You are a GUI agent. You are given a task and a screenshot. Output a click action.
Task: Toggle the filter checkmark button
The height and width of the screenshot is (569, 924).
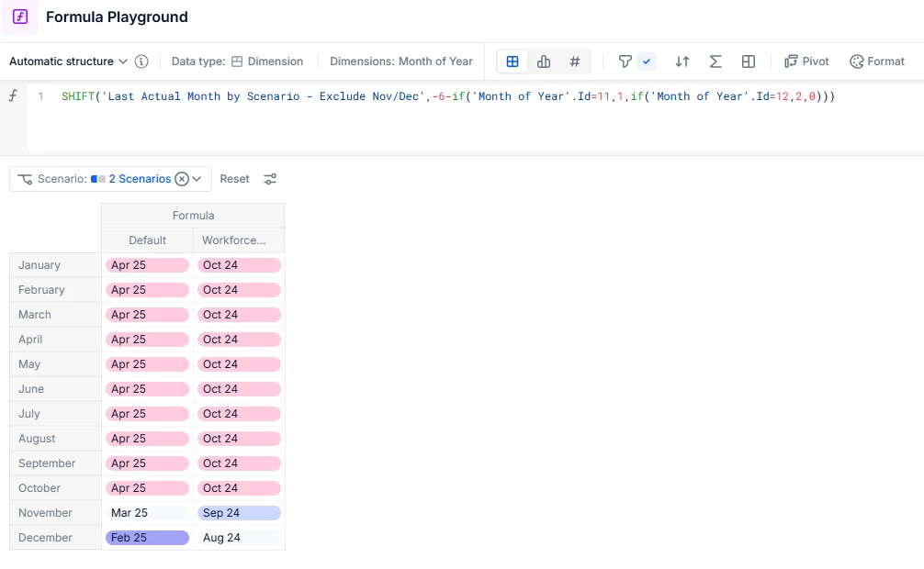647,61
